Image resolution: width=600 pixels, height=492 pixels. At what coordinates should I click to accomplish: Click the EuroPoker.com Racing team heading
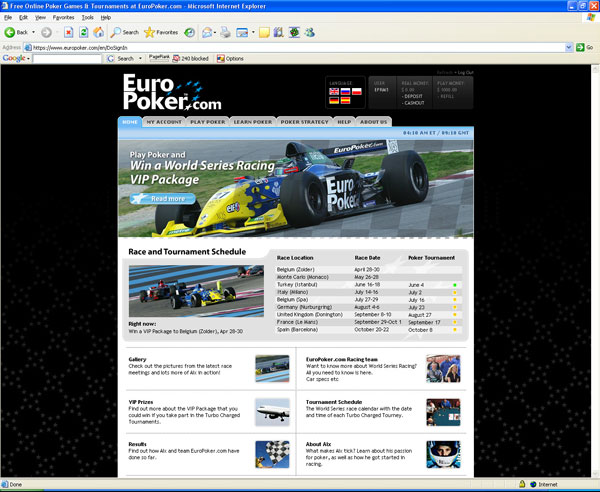(342, 359)
